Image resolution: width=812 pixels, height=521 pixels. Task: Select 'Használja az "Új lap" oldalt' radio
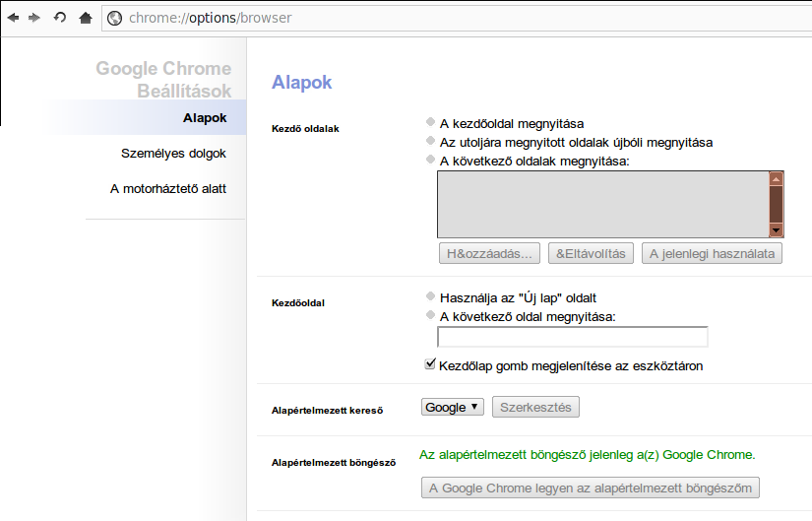pos(430,295)
